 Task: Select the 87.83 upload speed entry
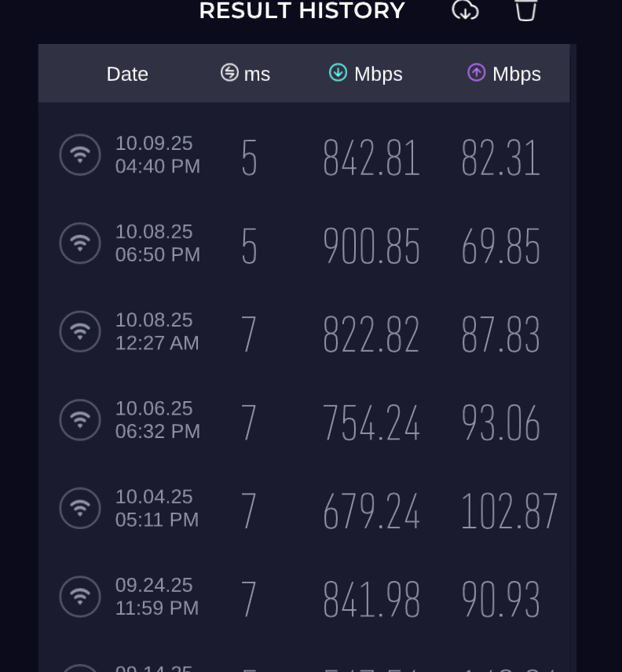[500, 334]
